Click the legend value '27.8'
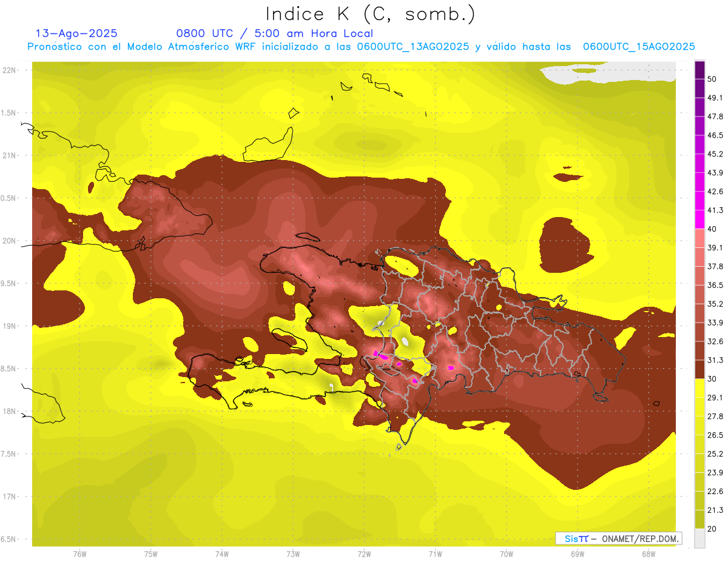728x562 pixels. click(x=715, y=416)
